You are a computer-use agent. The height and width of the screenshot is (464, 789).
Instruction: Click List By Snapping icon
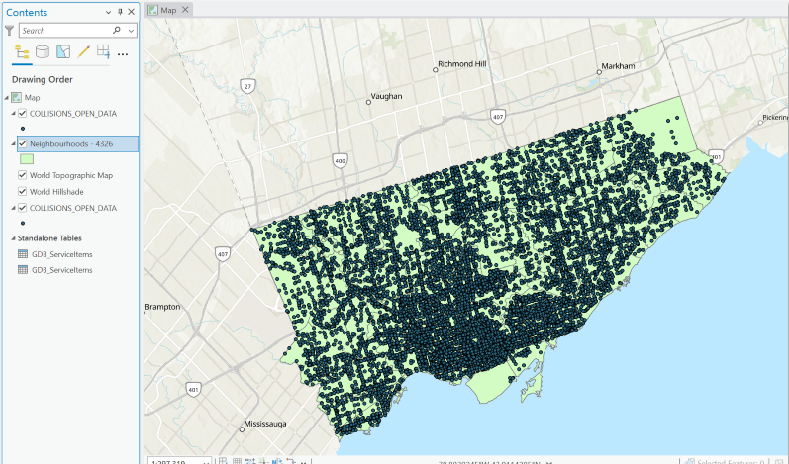(103, 52)
